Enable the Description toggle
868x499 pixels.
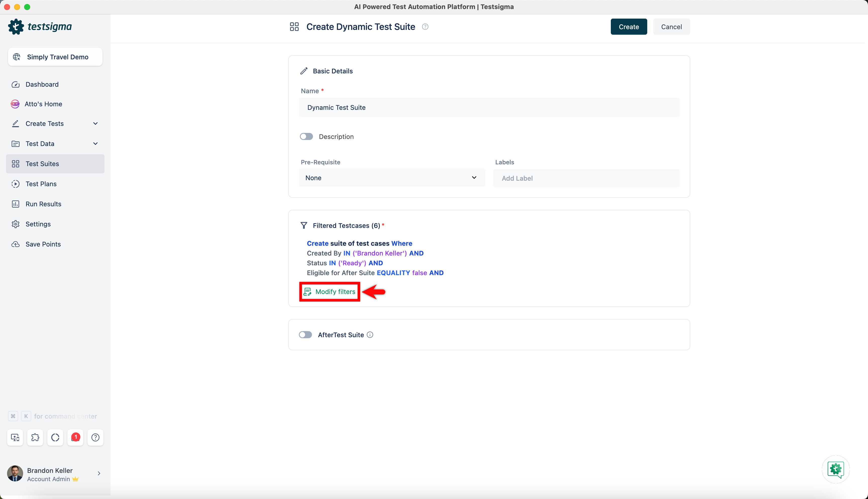(306, 136)
